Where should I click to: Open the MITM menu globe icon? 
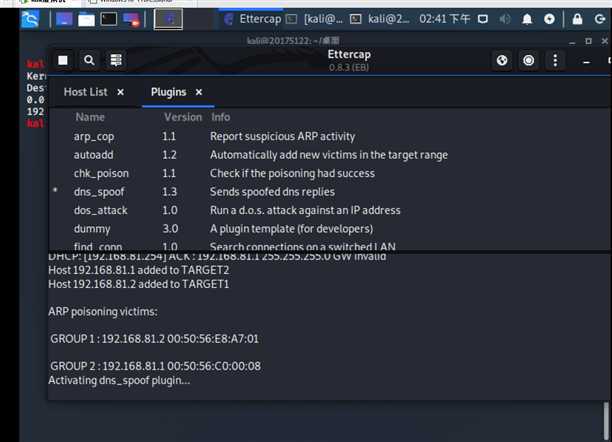click(x=502, y=60)
